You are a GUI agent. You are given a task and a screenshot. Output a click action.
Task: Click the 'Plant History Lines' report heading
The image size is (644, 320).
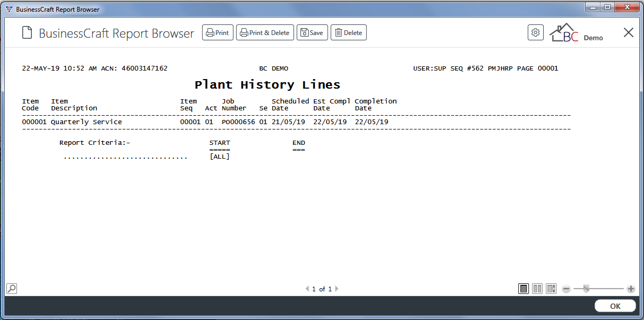point(268,85)
